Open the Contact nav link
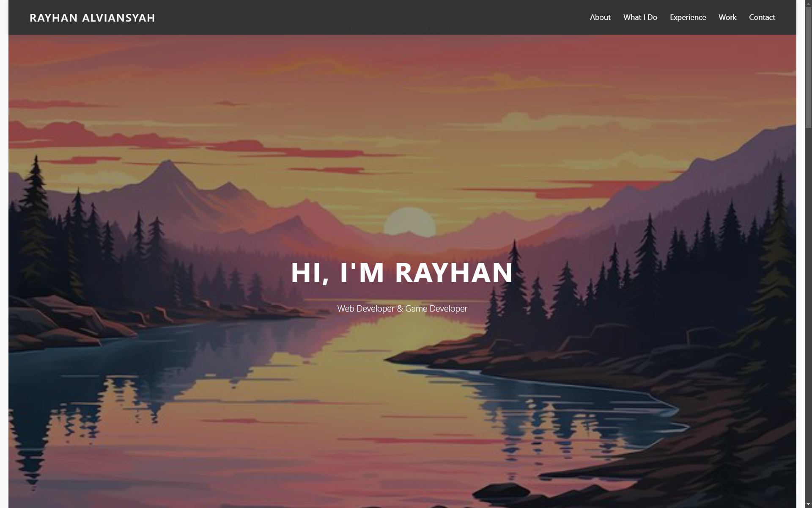This screenshot has height=508, width=812. [x=762, y=17]
